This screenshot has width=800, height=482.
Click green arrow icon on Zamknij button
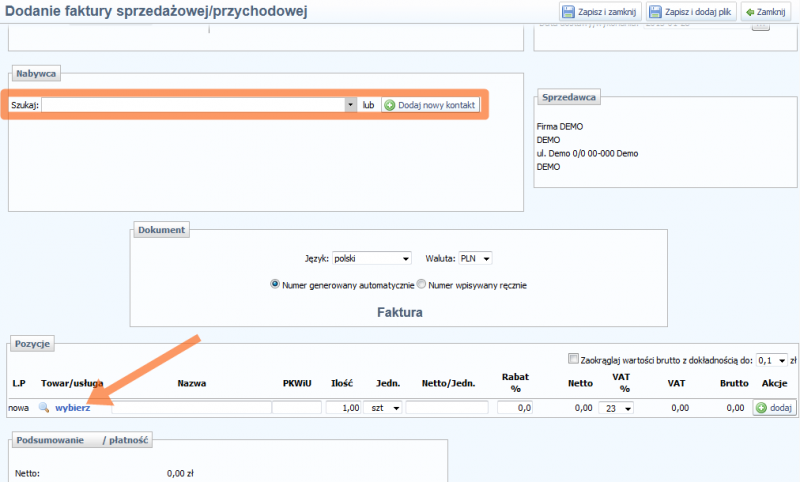click(x=748, y=12)
